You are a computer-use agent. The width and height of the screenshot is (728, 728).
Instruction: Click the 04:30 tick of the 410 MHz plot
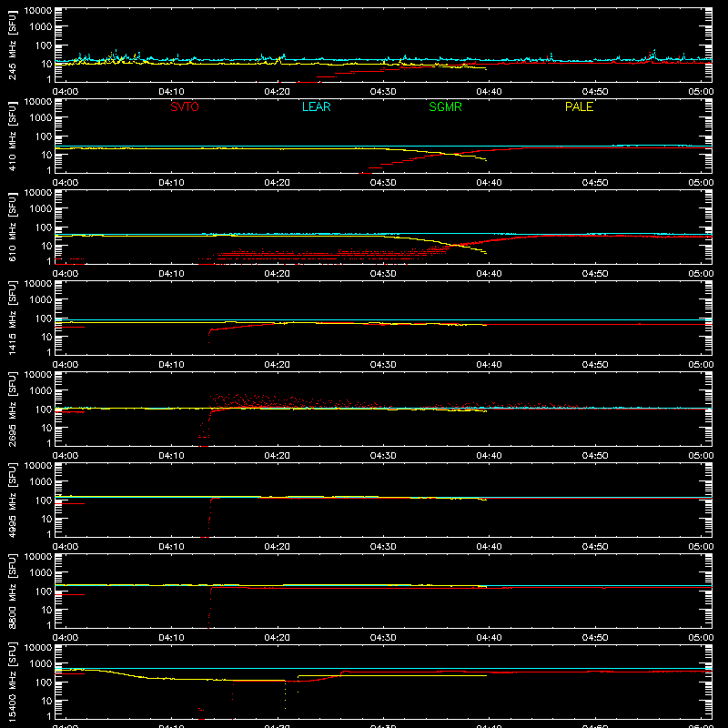click(383, 183)
